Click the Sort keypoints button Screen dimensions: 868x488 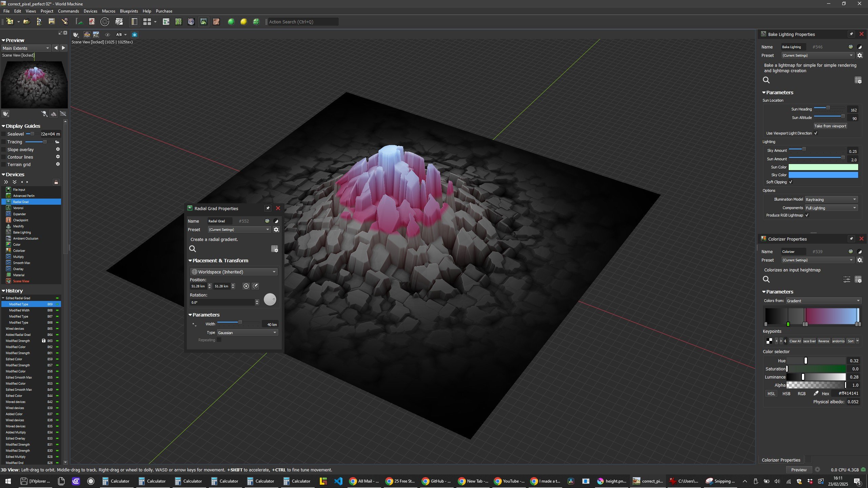850,341
